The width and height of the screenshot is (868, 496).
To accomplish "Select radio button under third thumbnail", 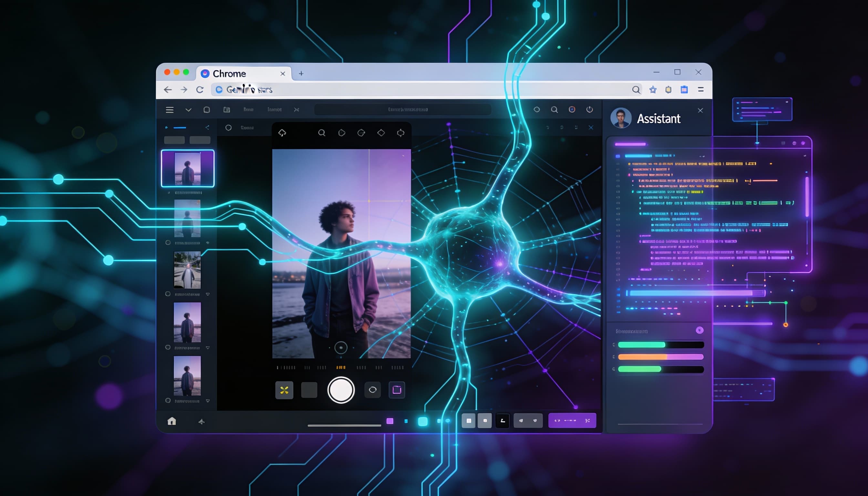I will pos(168,294).
